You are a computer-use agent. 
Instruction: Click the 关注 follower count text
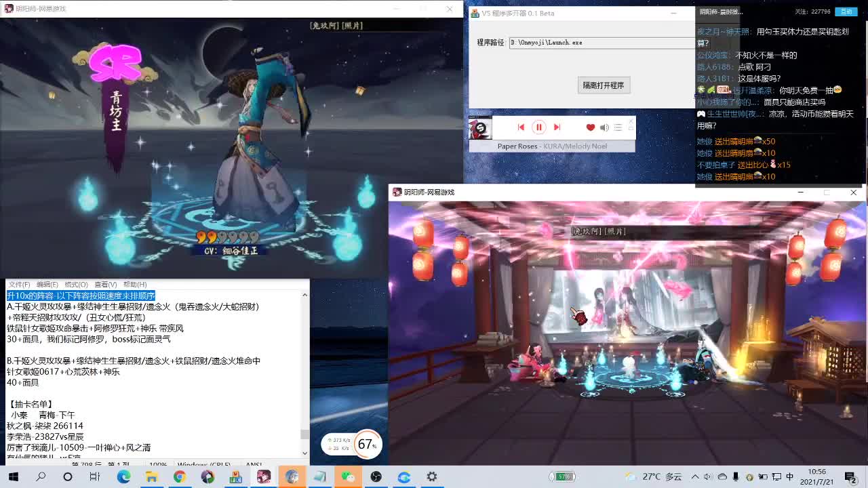[813, 12]
